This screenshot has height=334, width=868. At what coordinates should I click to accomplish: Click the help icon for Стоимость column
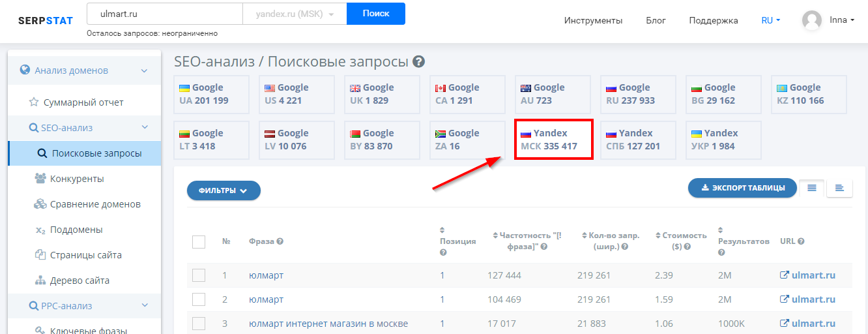pyautogui.click(x=687, y=247)
